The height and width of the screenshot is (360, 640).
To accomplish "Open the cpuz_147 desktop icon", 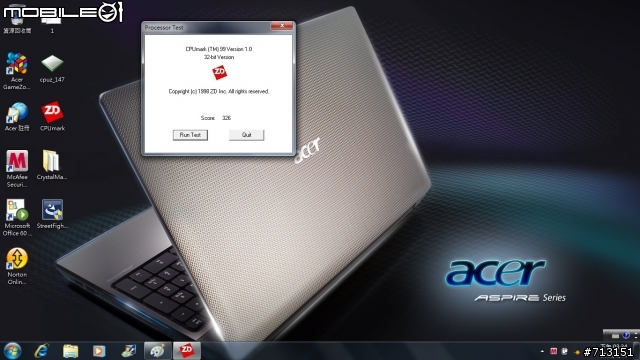I will [52, 69].
